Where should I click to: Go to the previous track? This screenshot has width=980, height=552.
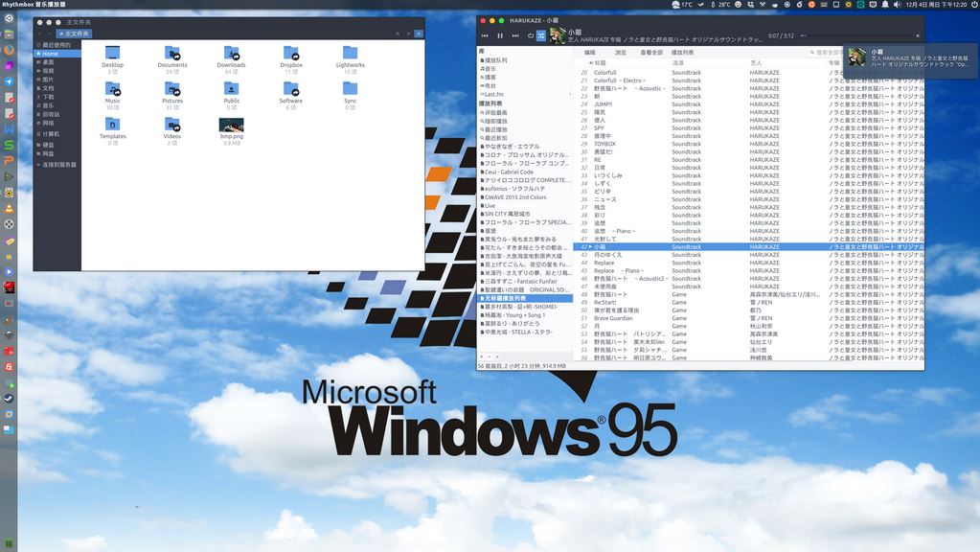(x=486, y=35)
